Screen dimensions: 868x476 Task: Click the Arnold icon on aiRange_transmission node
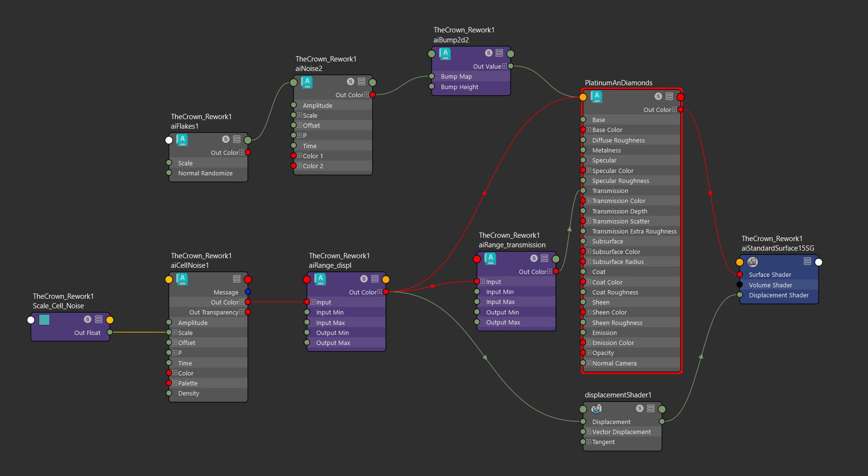[490, 258]
